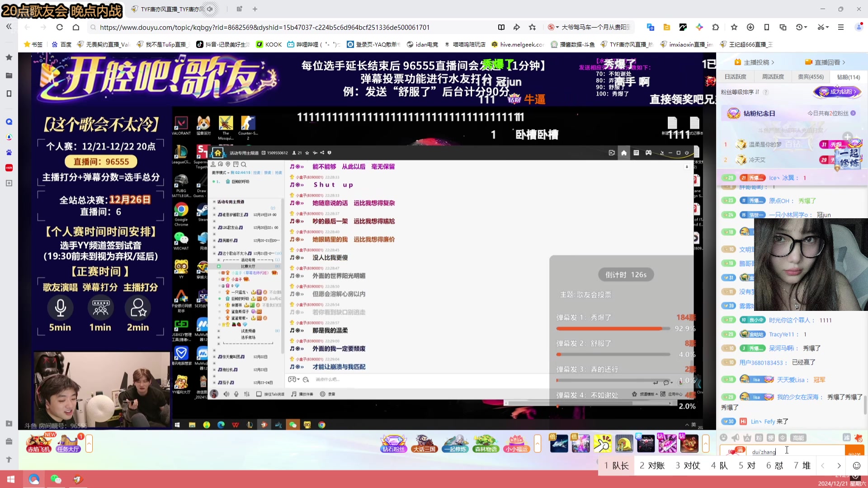Image resolution: width=868 pixels, height=488 pixels.
Task: Show next page of IME candidates
Action: pyautogui.click(x=839, y=465)
